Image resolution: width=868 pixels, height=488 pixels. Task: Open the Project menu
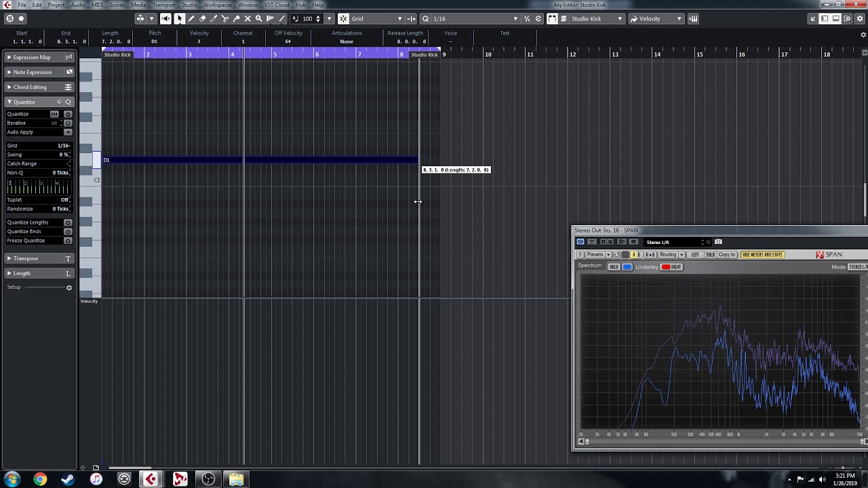point(56,5)
